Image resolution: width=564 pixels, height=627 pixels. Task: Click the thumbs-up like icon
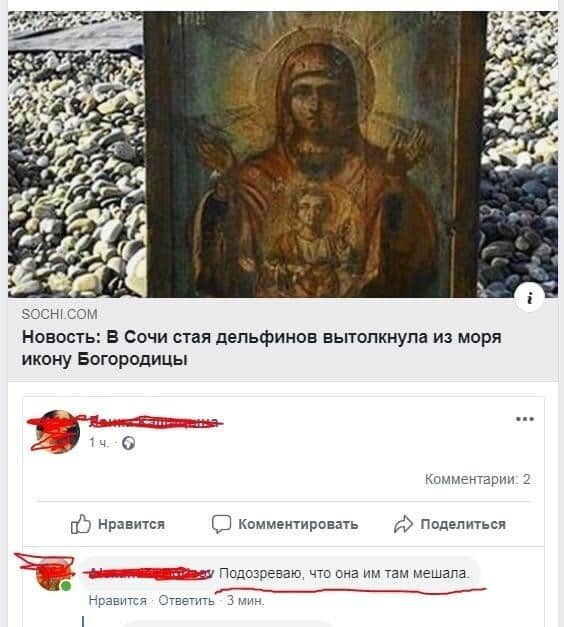(x=80, y=524)
